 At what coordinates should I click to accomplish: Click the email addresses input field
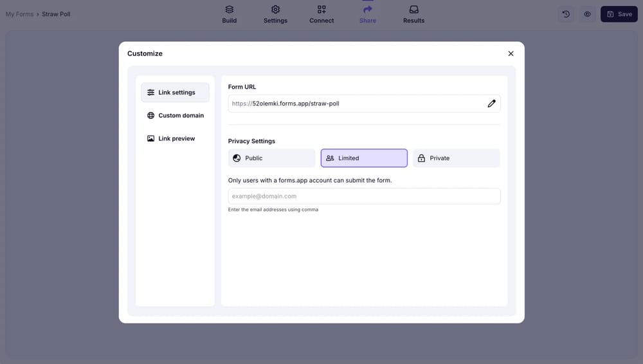(x=364, y=196)
